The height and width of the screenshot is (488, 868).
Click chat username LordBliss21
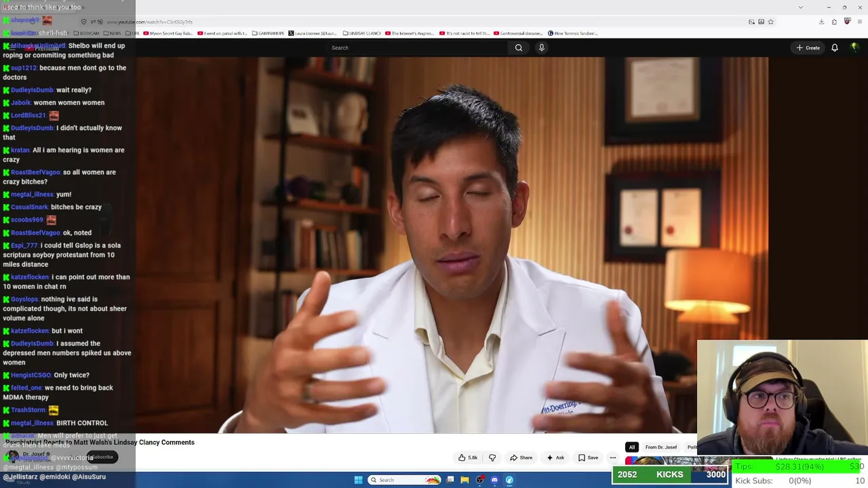coord(28,116)
